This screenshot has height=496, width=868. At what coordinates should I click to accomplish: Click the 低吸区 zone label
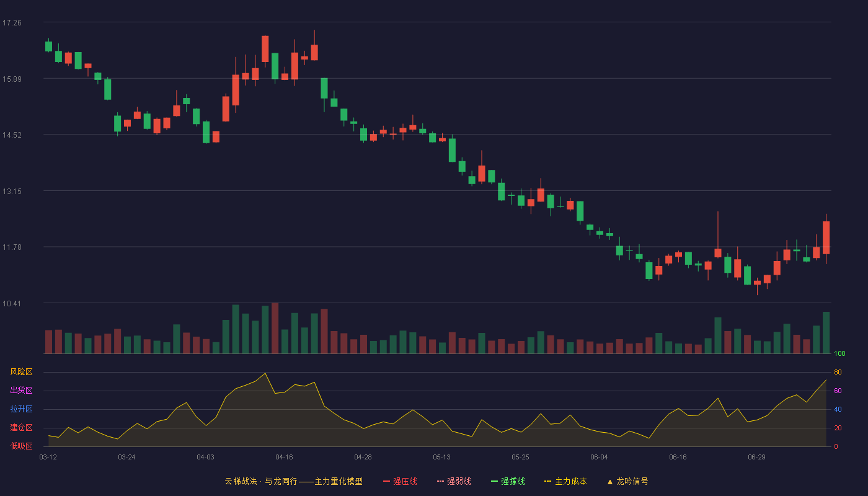click(21, 446)
